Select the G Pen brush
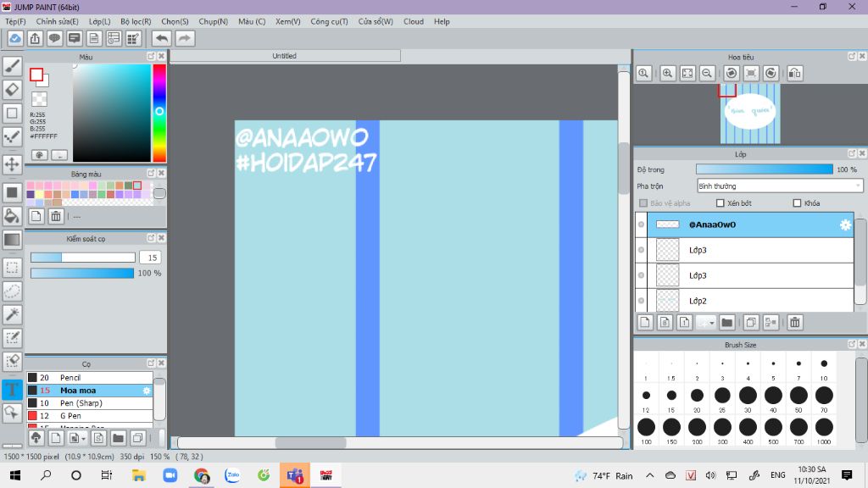 tap(90, 415)
